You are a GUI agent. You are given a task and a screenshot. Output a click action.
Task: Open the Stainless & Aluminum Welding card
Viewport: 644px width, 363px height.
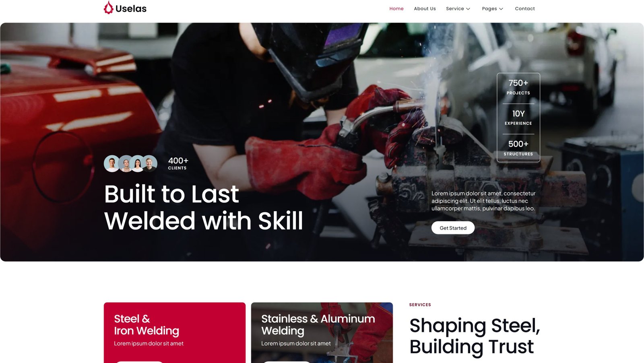click(x=322, y=333)
